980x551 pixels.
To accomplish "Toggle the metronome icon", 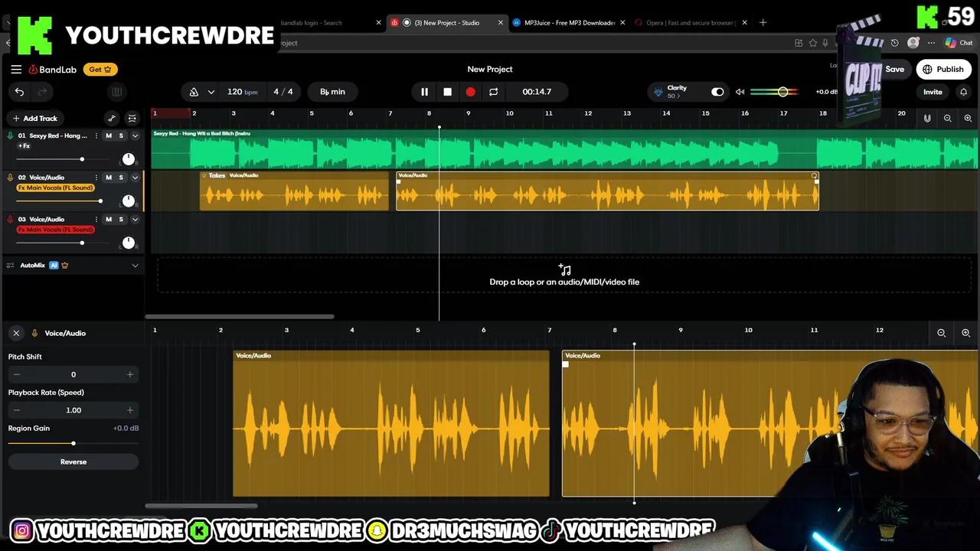I will [194, 92].
